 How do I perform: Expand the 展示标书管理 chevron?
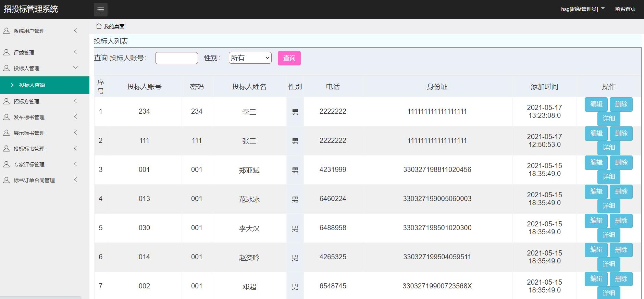pyautogui.click(x=75, y=133)
